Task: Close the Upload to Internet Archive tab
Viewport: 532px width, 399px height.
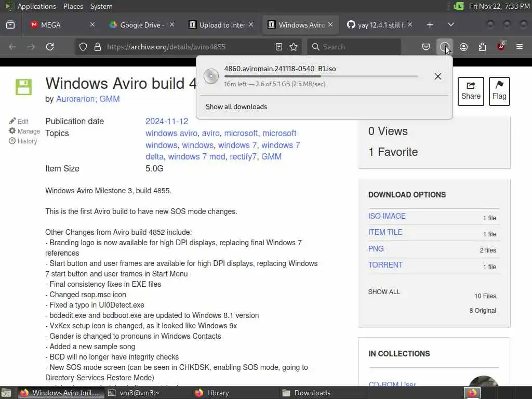Action: pyautogui.click(x=251, y=25)
